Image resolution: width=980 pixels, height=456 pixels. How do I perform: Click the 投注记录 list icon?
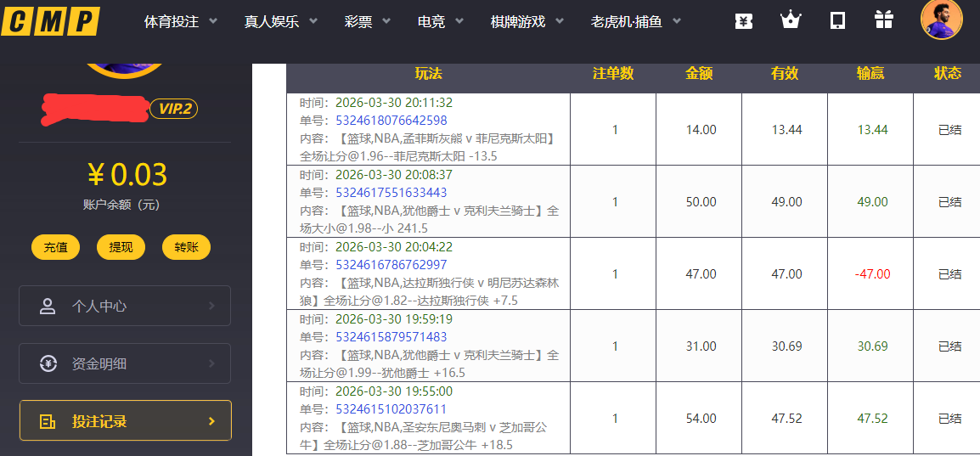[48, 421]
